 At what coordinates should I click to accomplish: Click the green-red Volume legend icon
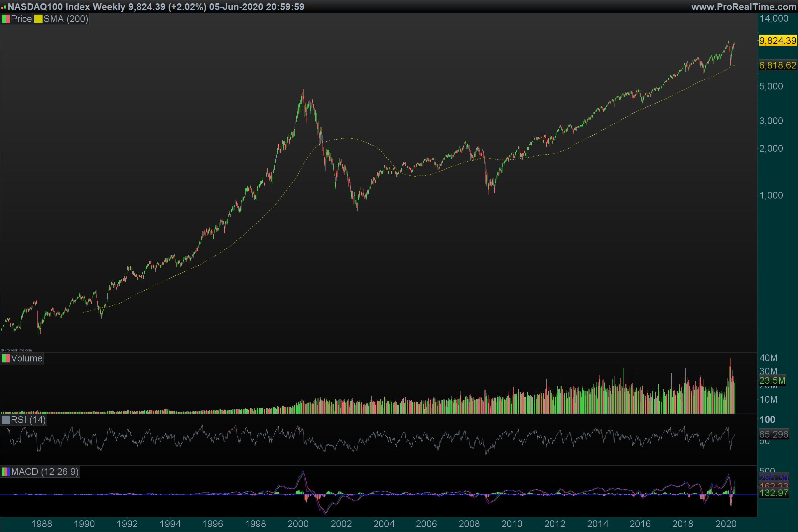6,358
